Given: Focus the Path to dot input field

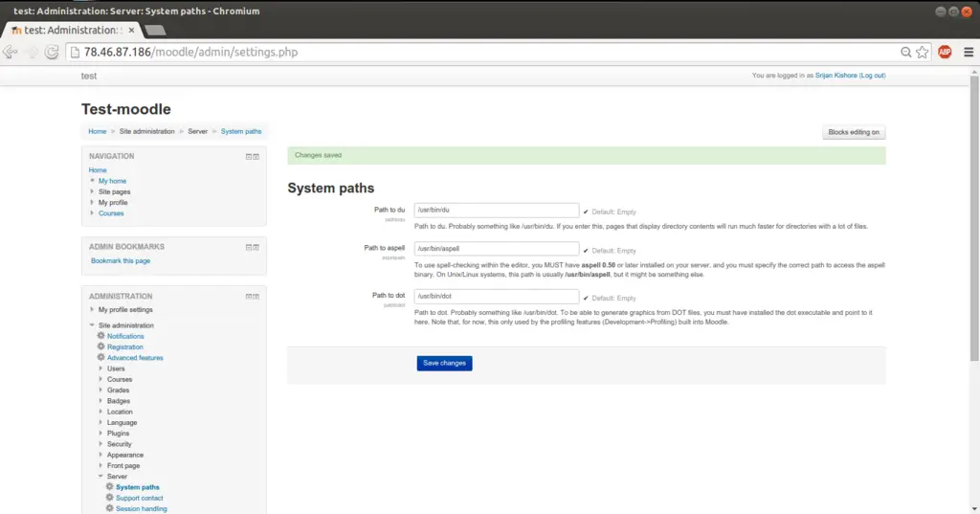Looking at the screenshot, I should [497, 296].
